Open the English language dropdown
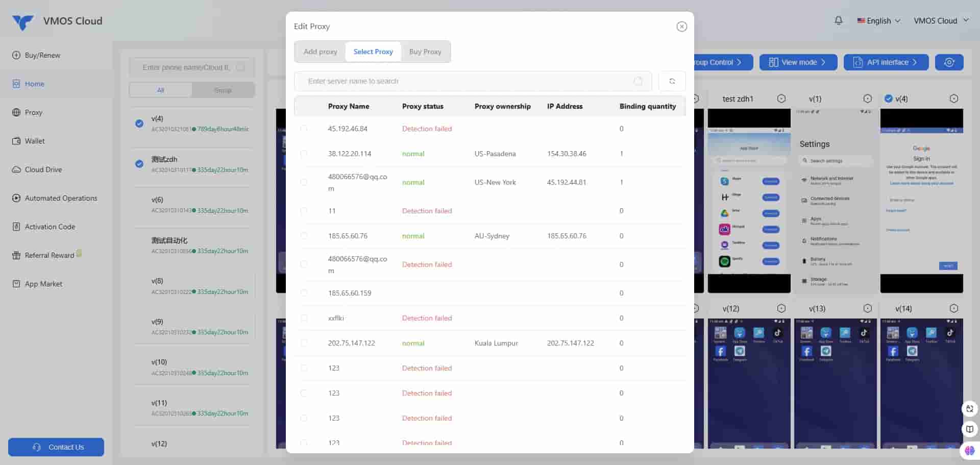The width and height of the screenshot is (980, 465). coord(878,21)
